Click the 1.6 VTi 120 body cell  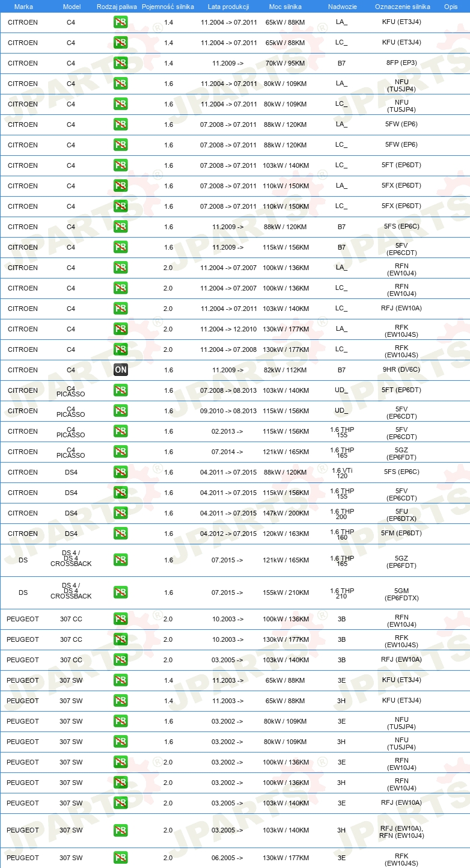pos(341,473)
